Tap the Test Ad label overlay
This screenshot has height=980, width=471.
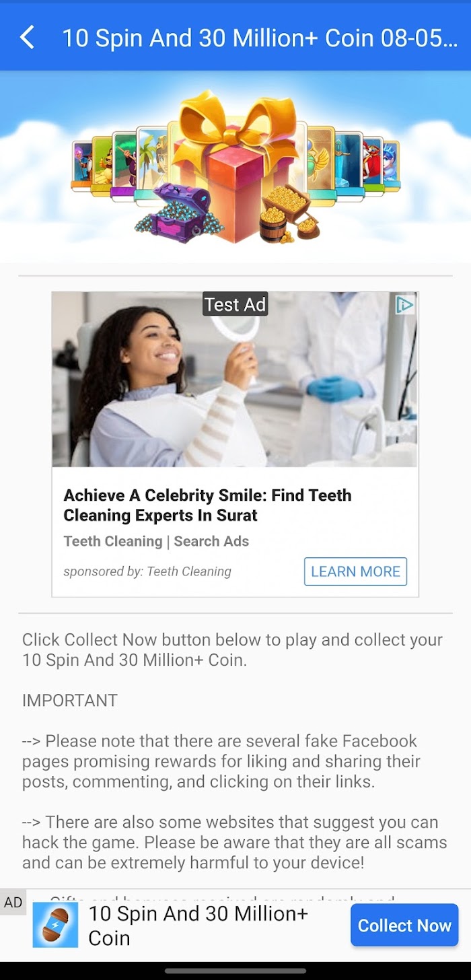(x=235, y=304)
